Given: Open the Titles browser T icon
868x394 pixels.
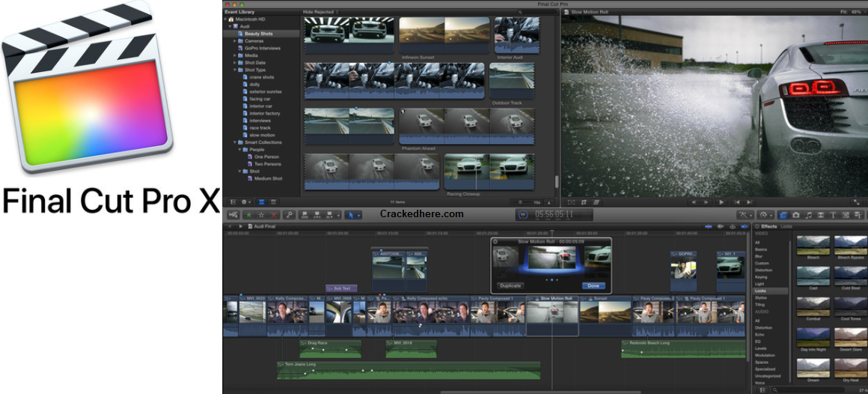Looking at the screenshot, I should tap(833, 215).
